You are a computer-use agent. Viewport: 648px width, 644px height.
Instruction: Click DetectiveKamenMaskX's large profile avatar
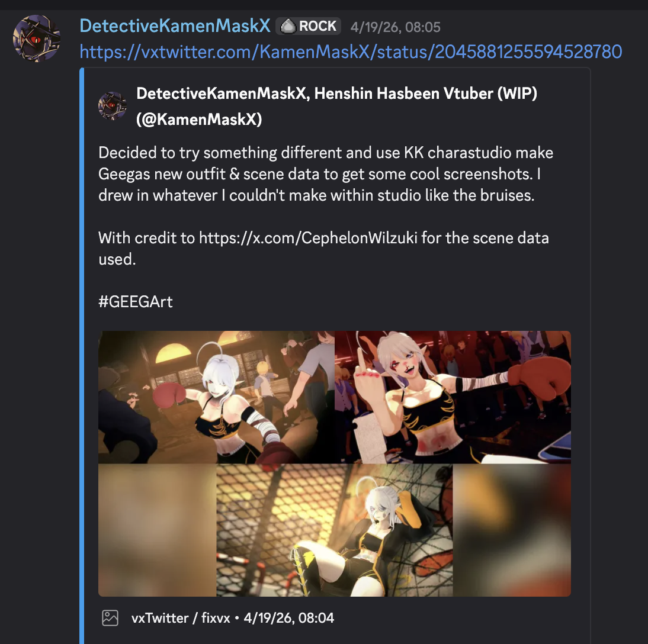pyautogui.click(x=37, y=38)
